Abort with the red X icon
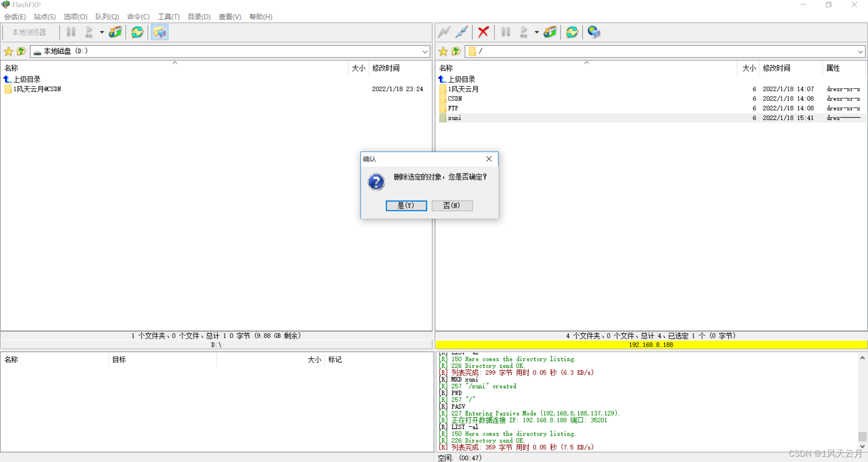 (483, 32)
